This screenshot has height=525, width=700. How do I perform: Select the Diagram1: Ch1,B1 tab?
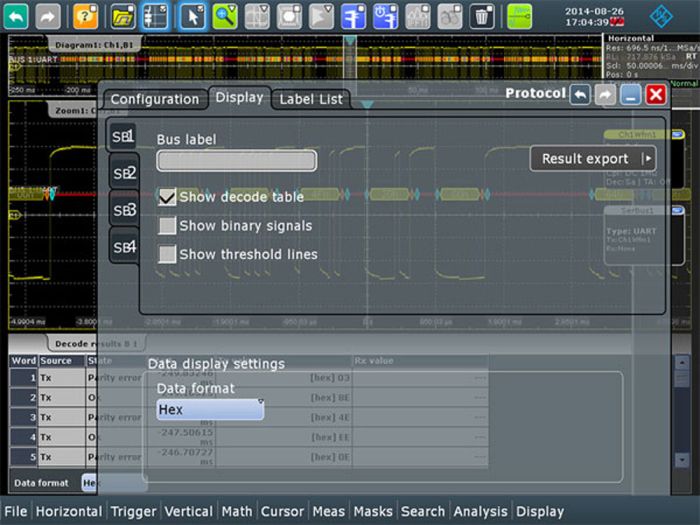tap(94, 45)
